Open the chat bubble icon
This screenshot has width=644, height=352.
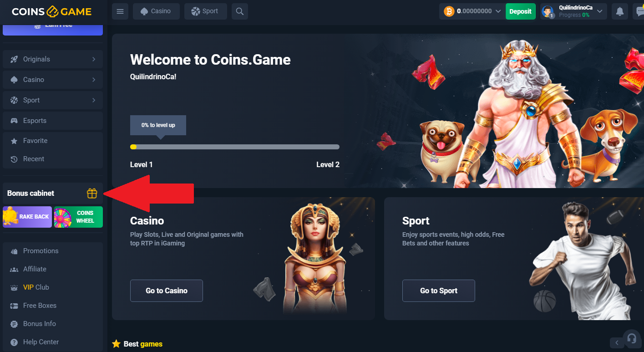[x=639, y=11]
